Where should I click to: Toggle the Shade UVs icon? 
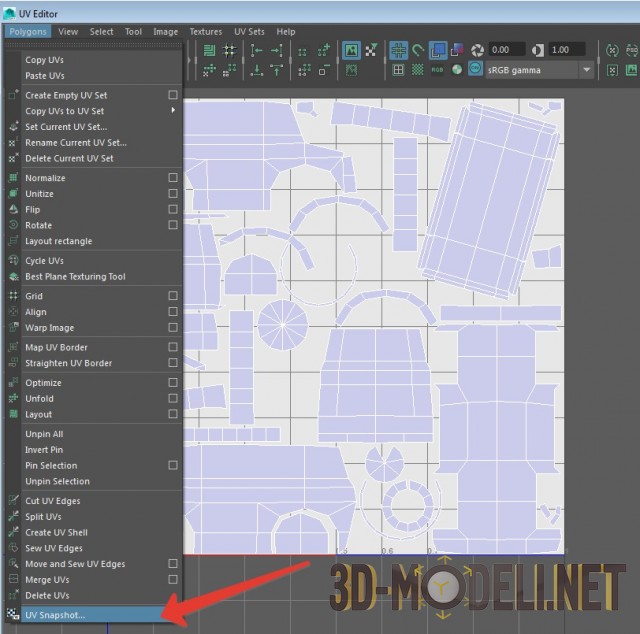438,50
